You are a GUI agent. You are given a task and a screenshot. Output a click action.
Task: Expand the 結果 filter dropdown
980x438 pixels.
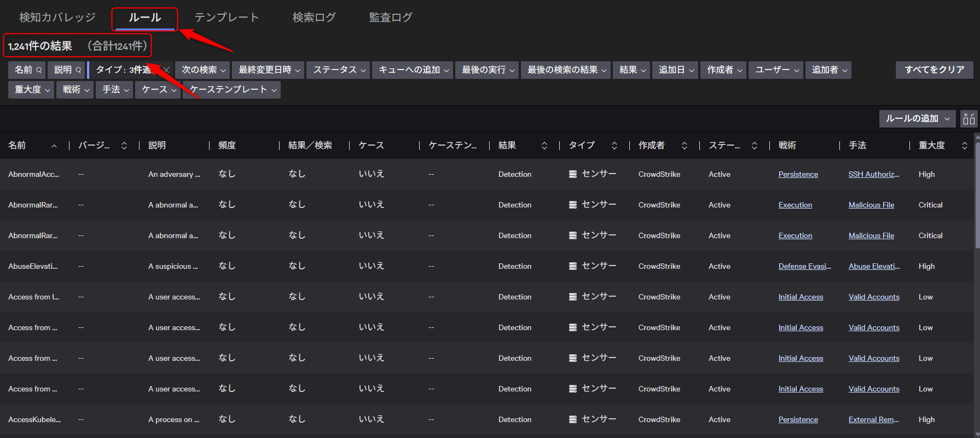(x=632, y=70)
